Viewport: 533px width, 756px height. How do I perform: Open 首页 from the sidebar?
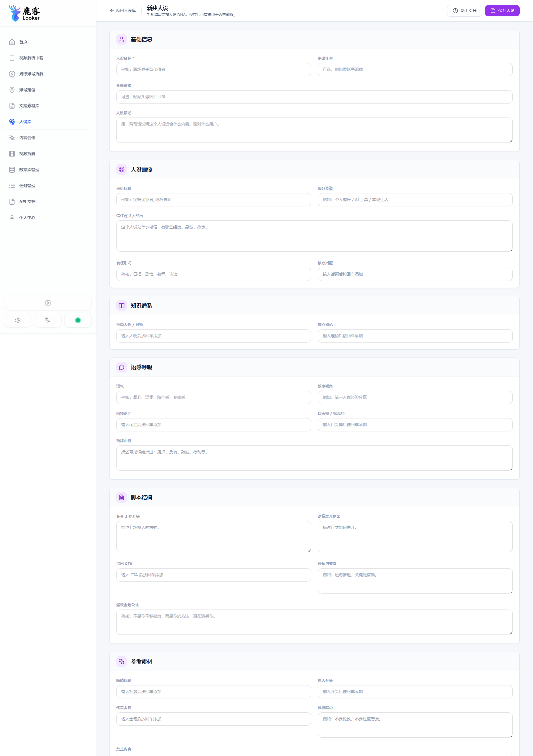(47, 42)
